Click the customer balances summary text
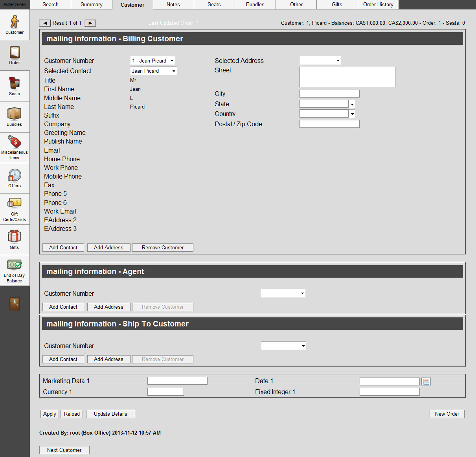This screenshot has width=476, height=457. click(x=373, y=23)
